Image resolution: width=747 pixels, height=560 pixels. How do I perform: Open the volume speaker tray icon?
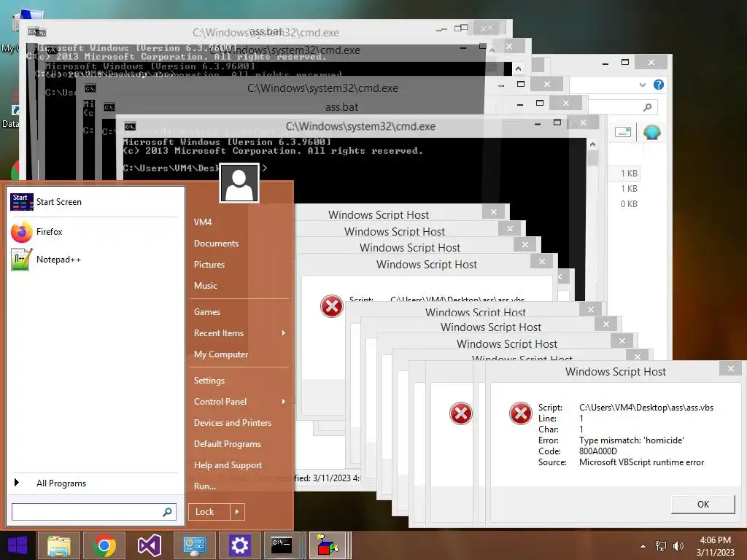tap(678, 546)
